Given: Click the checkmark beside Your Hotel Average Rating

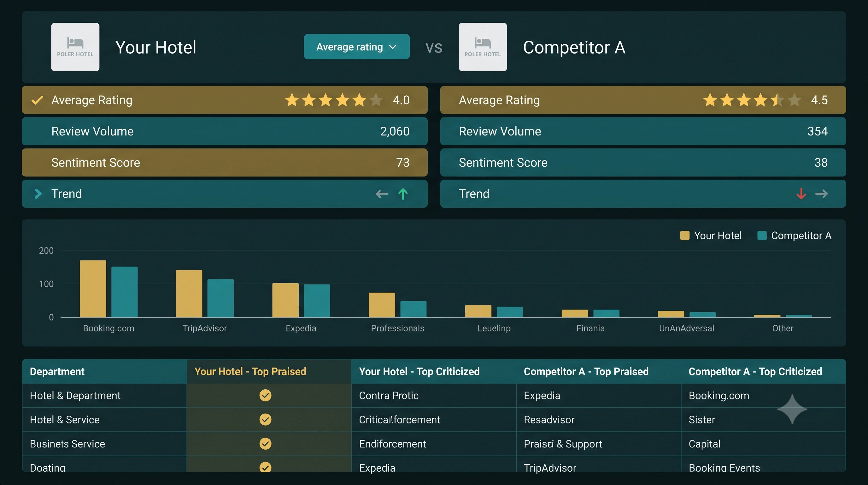Looking at the screenshot, I should click(x=37, y=100).
